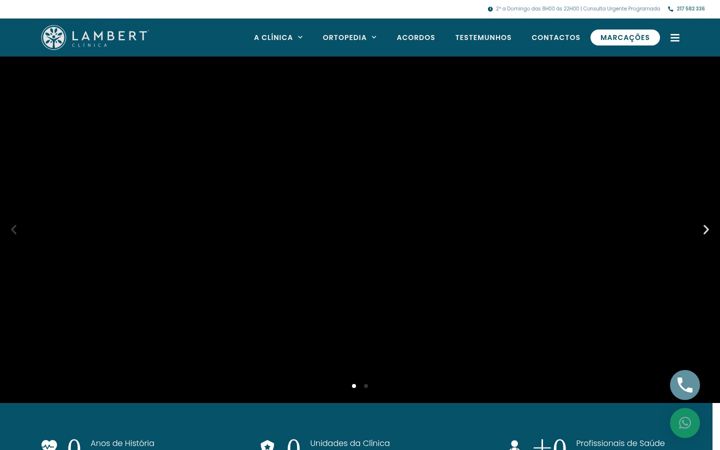Click the person icon near Profissionais de Saúde
Viewport: 720px width, 450px height.
click(x=514, y=445)
